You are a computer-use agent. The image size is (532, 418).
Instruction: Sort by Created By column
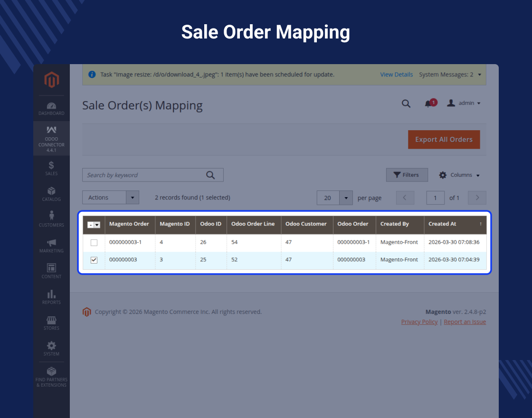pyautogui.click(x=400, y=225)
